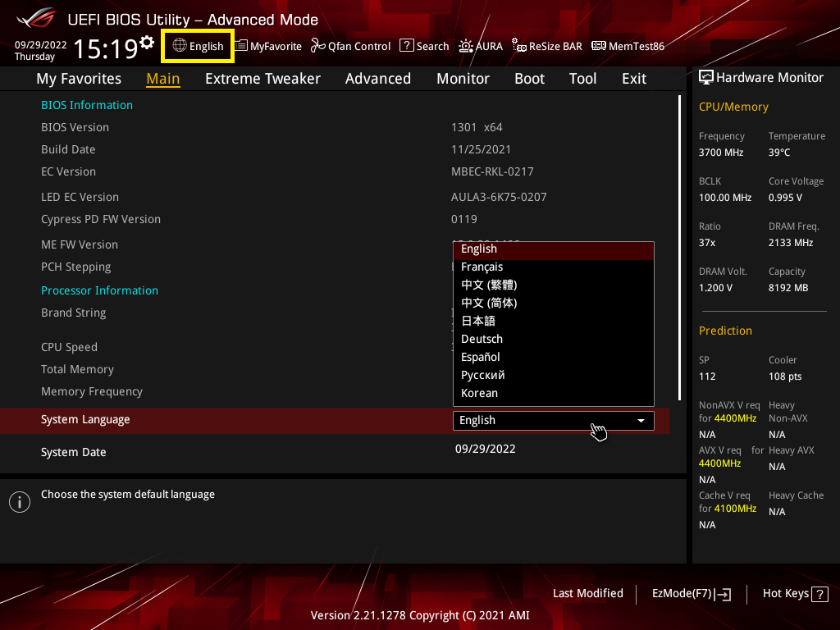Click Build Date value 11/25/2021

click(x=481, y=149)
